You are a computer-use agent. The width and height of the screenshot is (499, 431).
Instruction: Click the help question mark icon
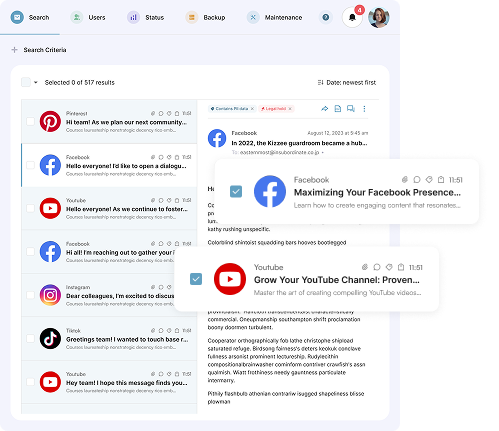click(x=326, y=17)
